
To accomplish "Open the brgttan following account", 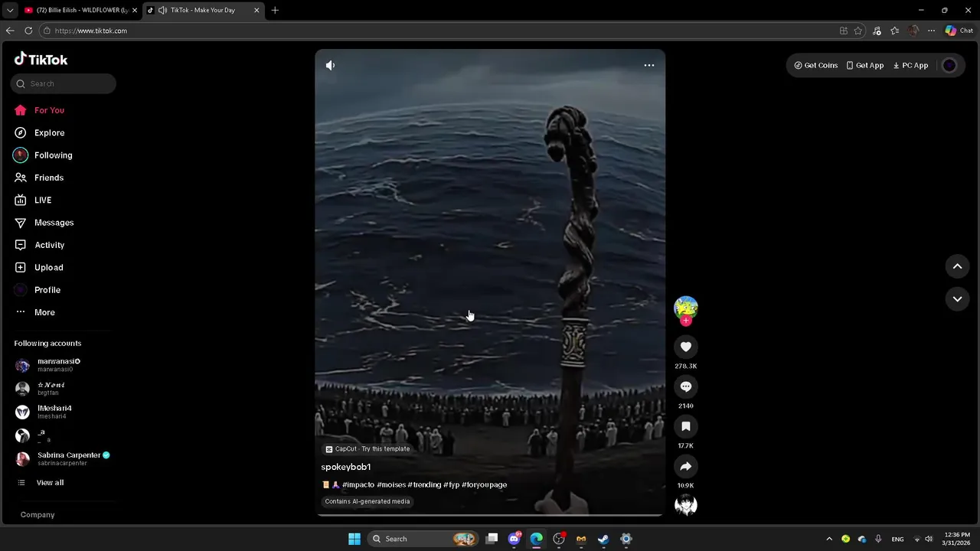I will pyautogui.click(x=41, y=389).
